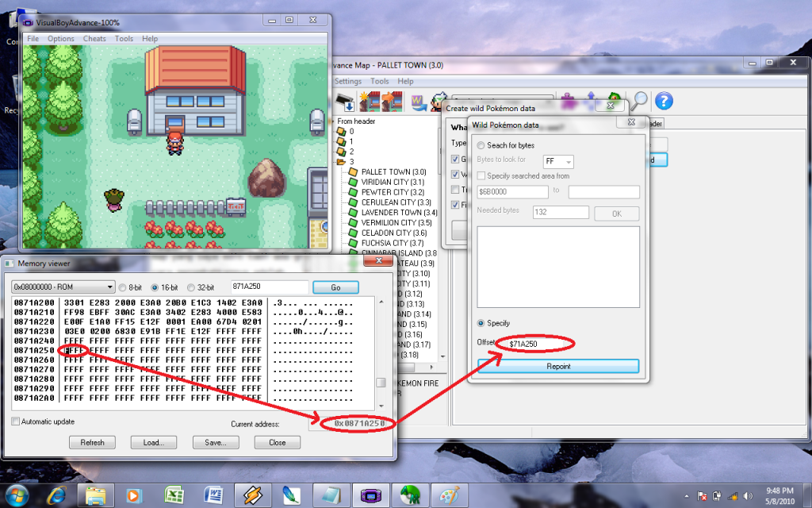Select the 32-bit radio button

190,287
